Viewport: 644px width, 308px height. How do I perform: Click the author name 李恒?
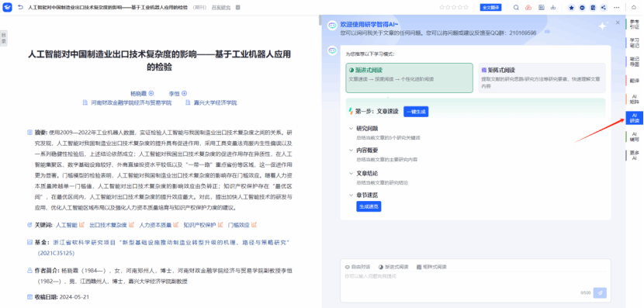174,93
